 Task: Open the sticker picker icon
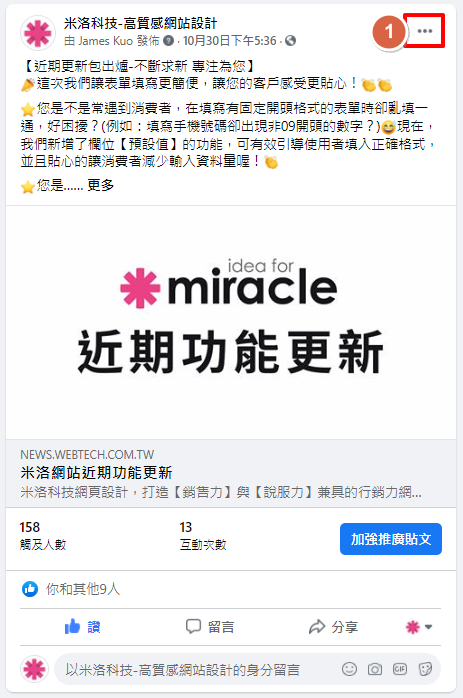tap(425, 669)
